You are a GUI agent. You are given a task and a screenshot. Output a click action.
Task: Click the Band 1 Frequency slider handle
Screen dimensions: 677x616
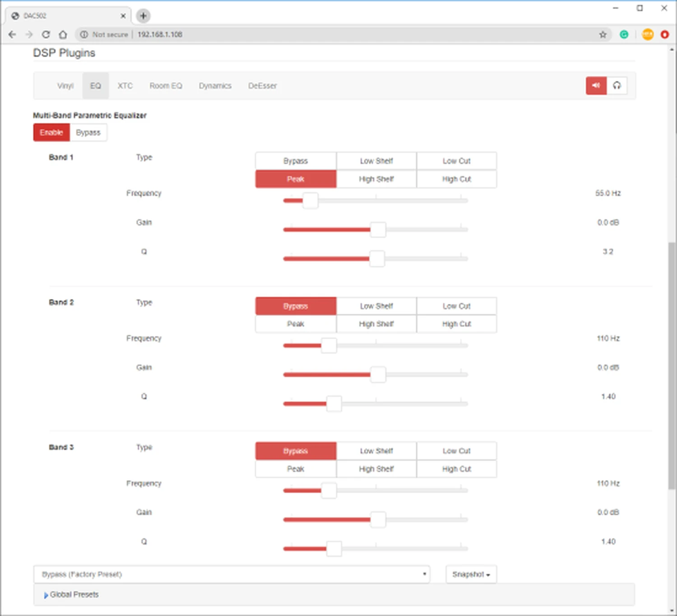pyautogui.click(x=310, y=201)
